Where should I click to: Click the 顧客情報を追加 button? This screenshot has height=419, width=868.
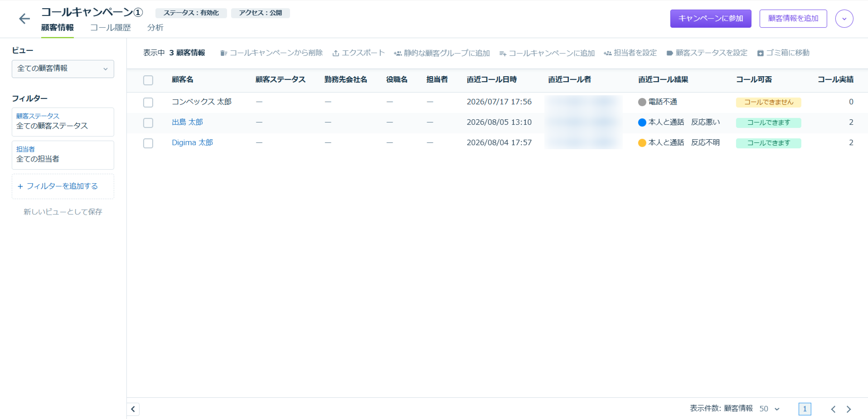pos(793,19)
